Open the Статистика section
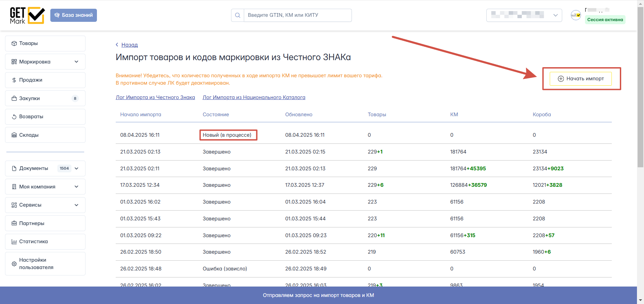The height and width of the screenshot is (304, 644). (45, 242)
